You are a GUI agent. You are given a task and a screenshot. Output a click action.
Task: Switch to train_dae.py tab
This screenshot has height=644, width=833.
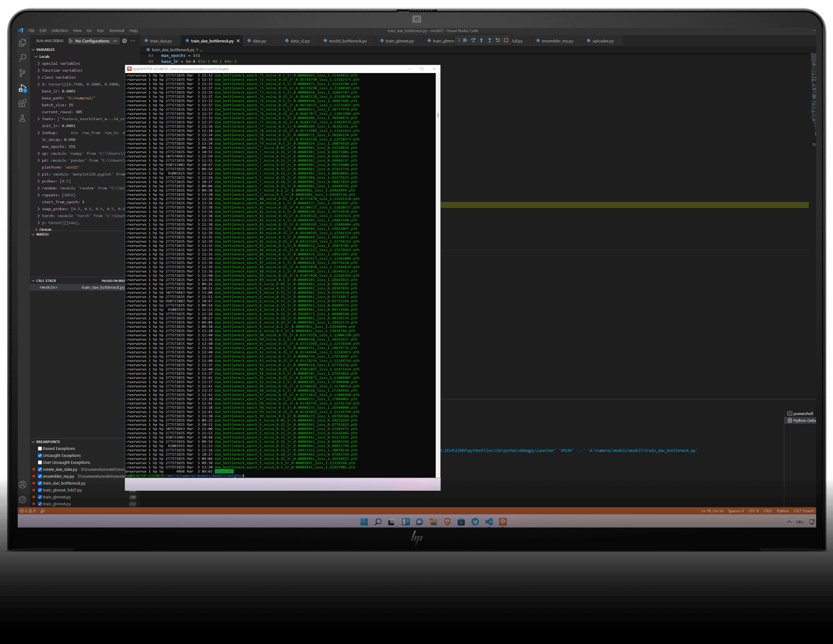[x=161, y=41]
